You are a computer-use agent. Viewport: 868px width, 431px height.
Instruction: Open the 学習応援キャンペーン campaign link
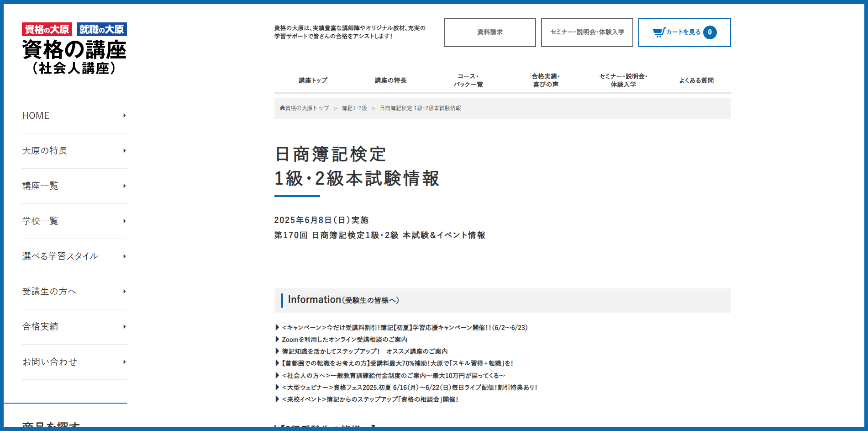[405, 328]
